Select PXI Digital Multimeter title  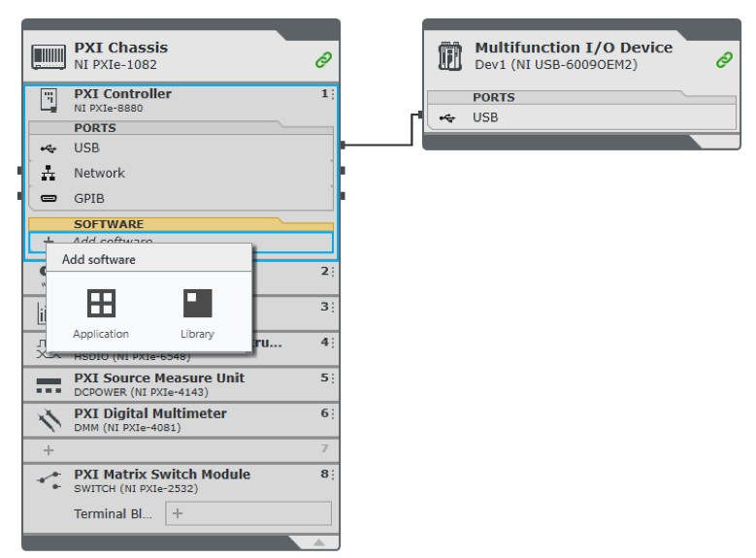pyautogui.click(x=150, y=413)
